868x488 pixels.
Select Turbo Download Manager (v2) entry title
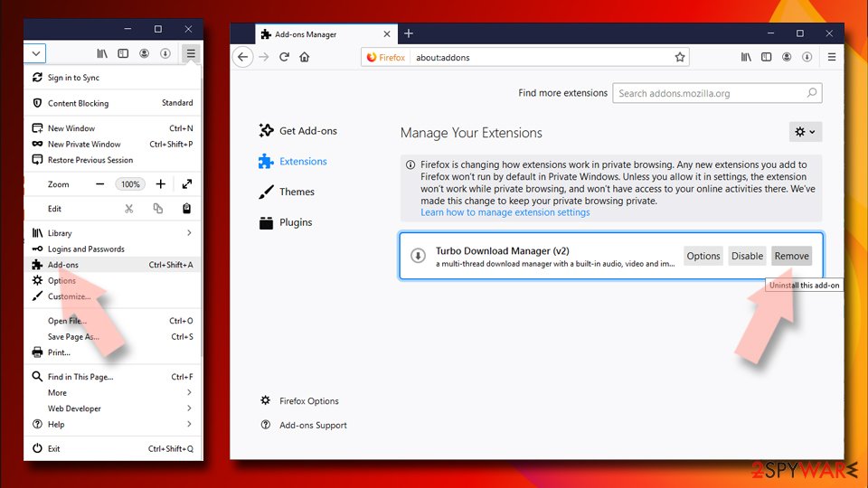502,250
